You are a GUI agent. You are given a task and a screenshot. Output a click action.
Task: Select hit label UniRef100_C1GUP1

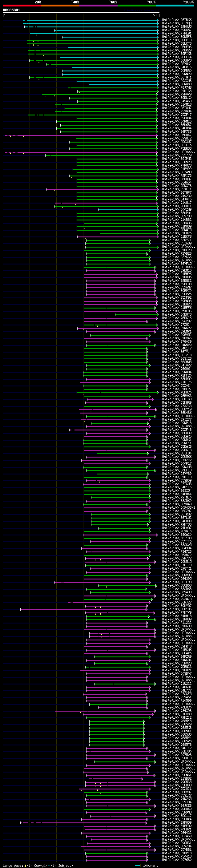177,670
